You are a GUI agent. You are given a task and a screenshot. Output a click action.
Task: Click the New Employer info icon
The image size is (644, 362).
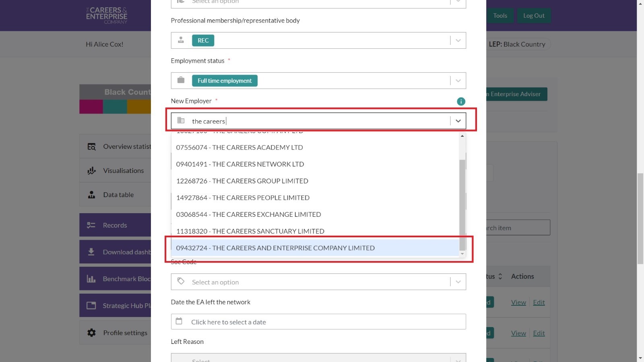click(x=461, y=101)
